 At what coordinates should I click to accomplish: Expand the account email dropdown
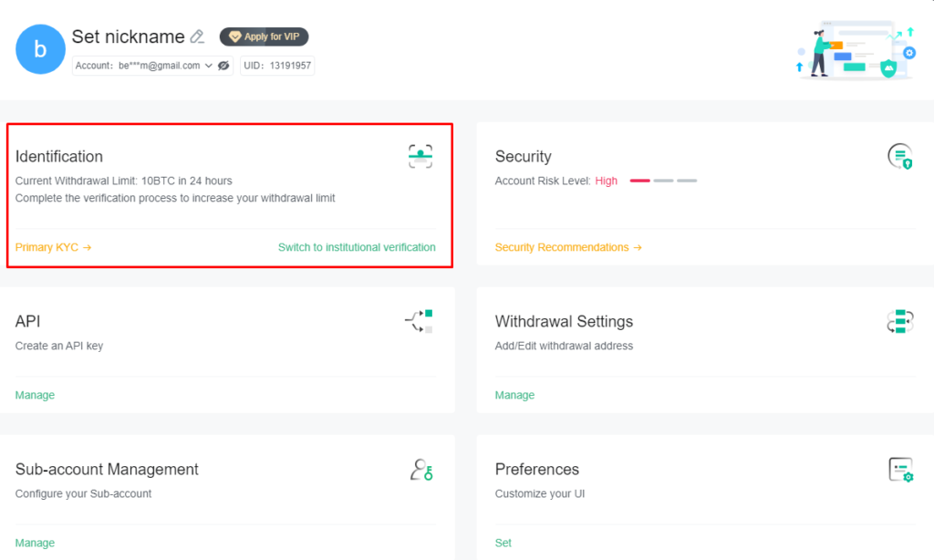pyautogui.click(x=209, y=66)
